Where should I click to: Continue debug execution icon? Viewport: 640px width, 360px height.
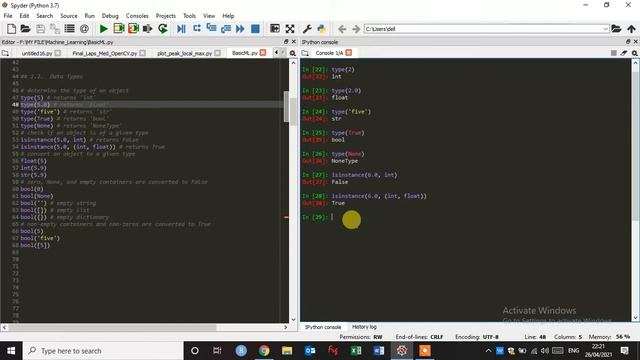point(240,29)
